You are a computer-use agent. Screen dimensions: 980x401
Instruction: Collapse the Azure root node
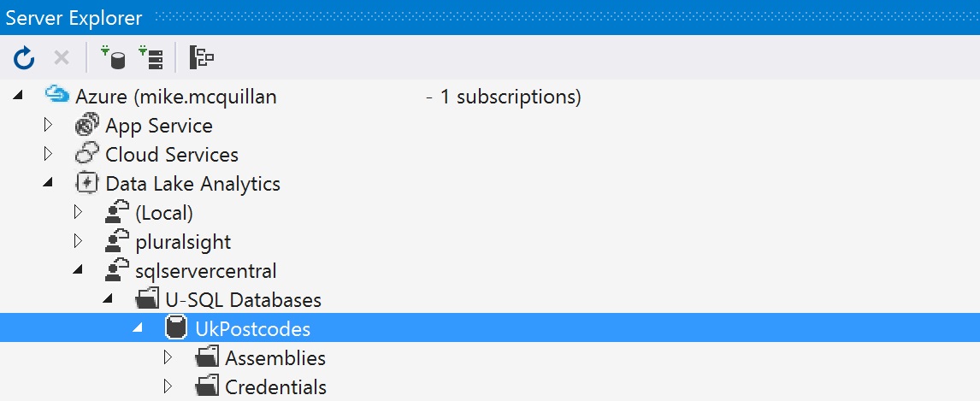point(19,96)
